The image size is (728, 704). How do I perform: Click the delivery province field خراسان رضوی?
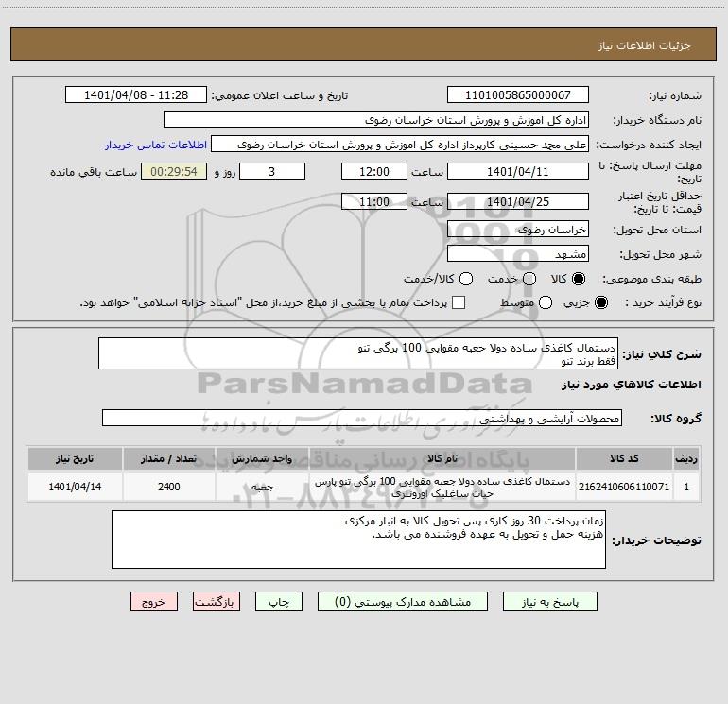(x=518, y=230)
